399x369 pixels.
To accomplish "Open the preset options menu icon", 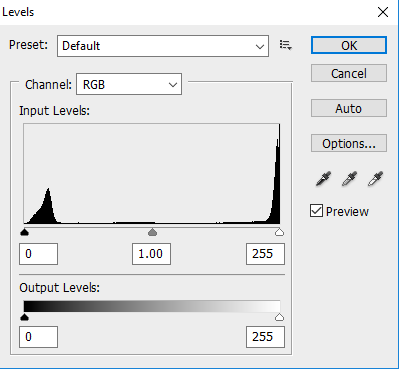I will click(286, 45).
